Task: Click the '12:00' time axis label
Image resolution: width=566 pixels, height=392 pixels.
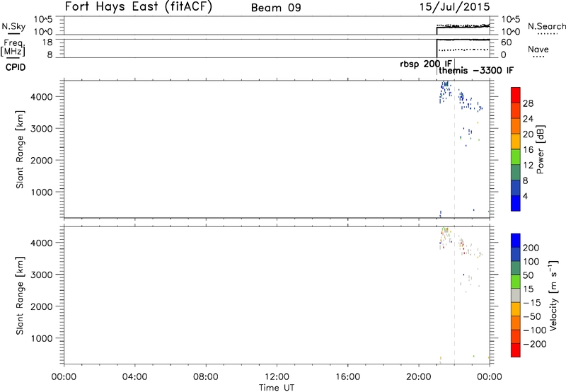Action: (277, 377)
